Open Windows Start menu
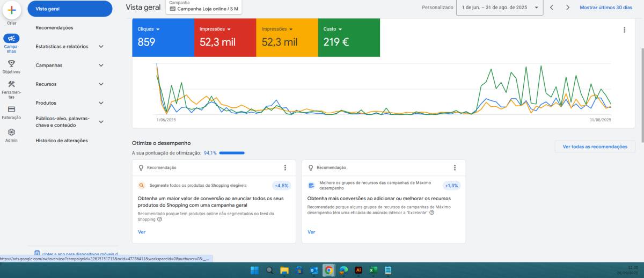644x278 pixels. (x=254, y=270)
